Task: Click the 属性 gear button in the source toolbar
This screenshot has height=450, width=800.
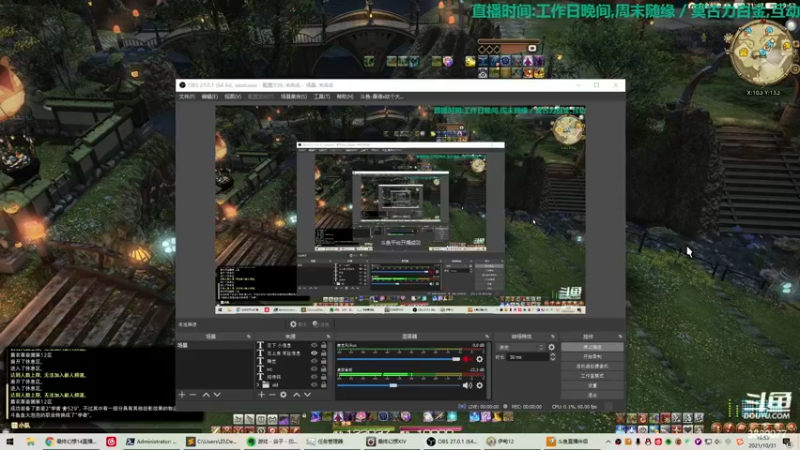Action: pyautogui.click(x=298, y=324)
